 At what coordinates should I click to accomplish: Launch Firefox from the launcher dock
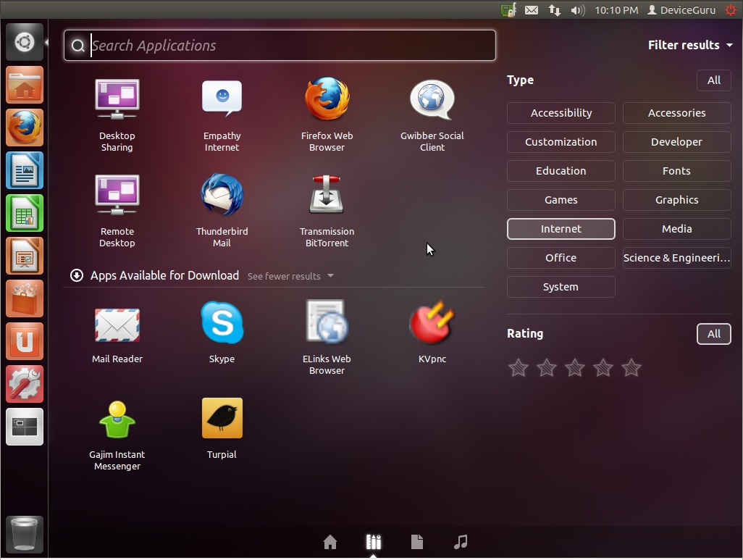[25, 128]
